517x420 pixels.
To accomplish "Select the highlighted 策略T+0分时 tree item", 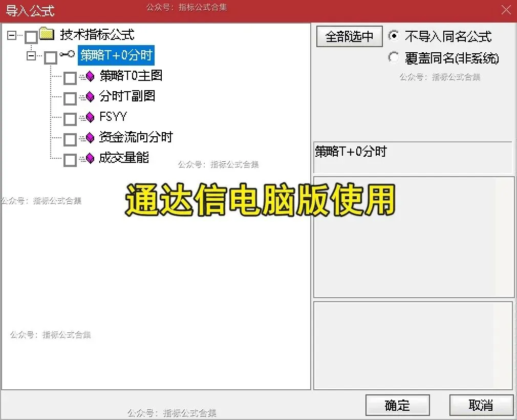I will point(116,55).
